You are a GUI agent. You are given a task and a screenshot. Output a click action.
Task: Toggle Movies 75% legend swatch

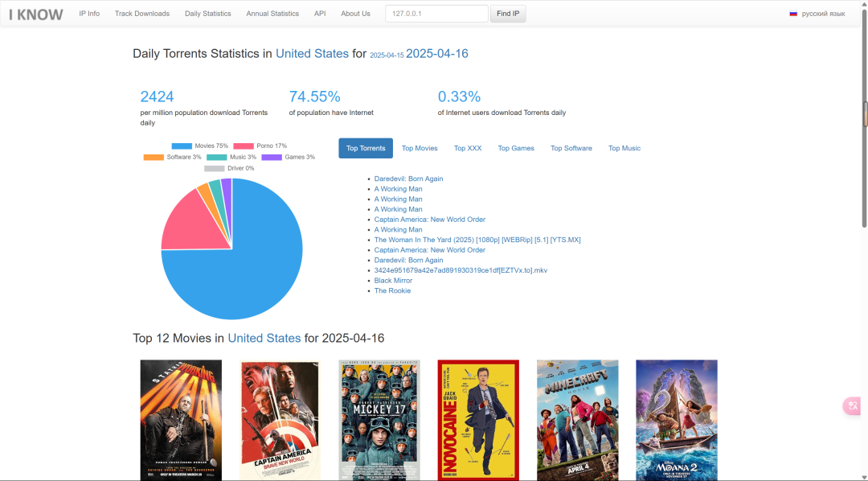(182, 146)
